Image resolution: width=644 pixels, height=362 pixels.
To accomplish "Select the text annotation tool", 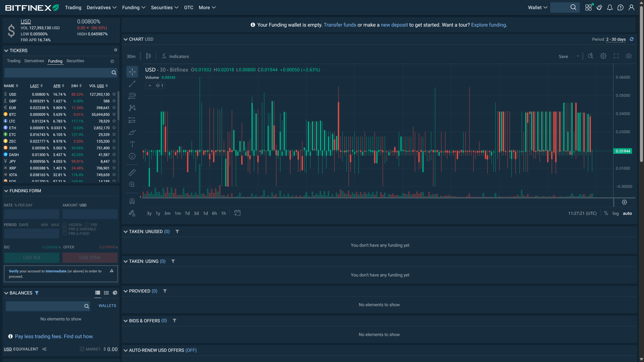I will tap(132, 144).
